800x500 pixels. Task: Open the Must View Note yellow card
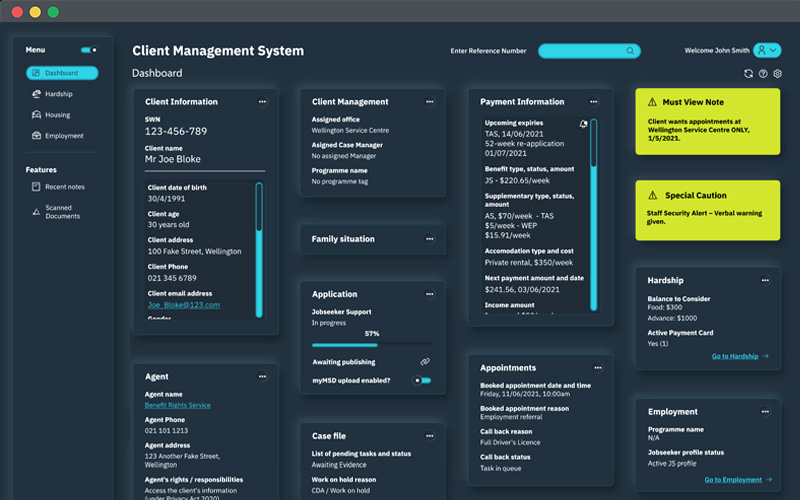click(708, 121)
